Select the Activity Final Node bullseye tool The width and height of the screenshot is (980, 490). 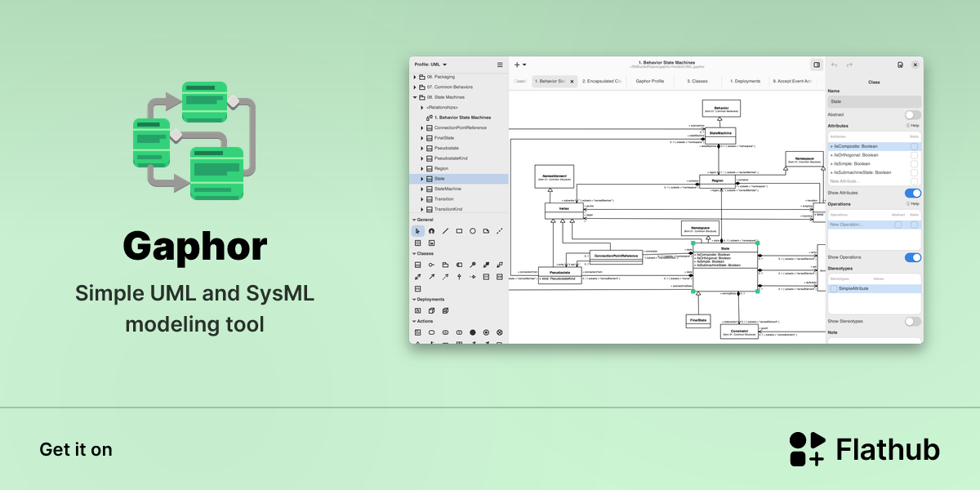point(486,332)
